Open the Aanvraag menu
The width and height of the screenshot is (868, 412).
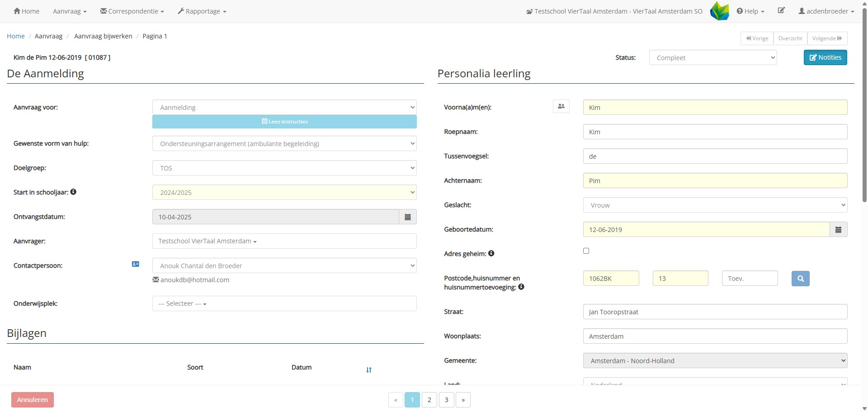(70, 11)
